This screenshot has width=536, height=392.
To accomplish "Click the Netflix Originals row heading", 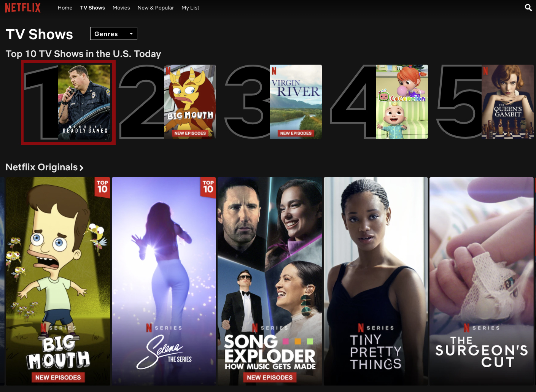I will tap(41, 167).
